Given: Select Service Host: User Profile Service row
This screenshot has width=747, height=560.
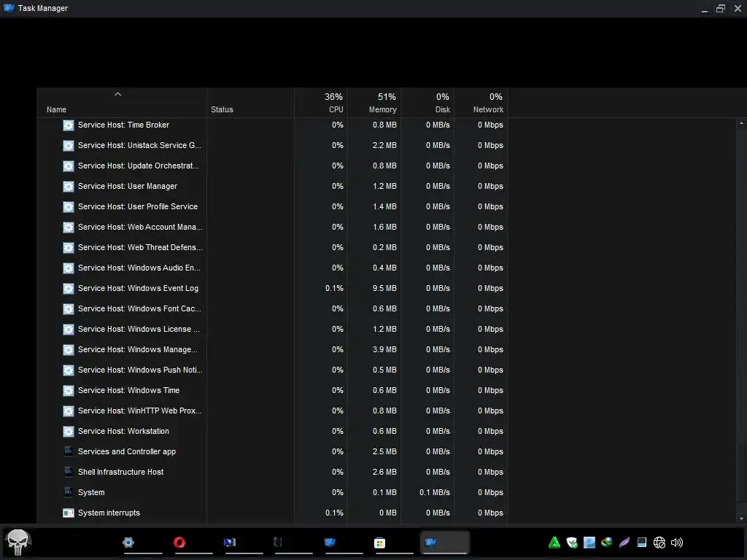Looking at the screenshot, I should tap(272, 207).
